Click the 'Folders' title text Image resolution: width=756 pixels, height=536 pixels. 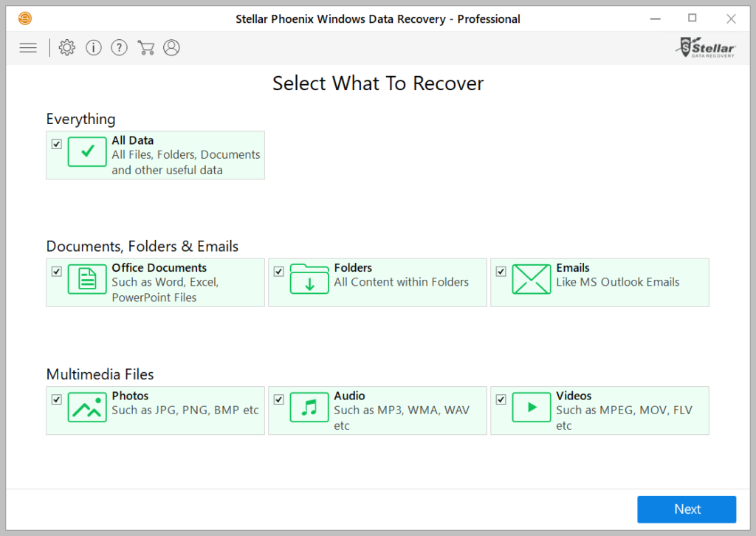[353, 267]
